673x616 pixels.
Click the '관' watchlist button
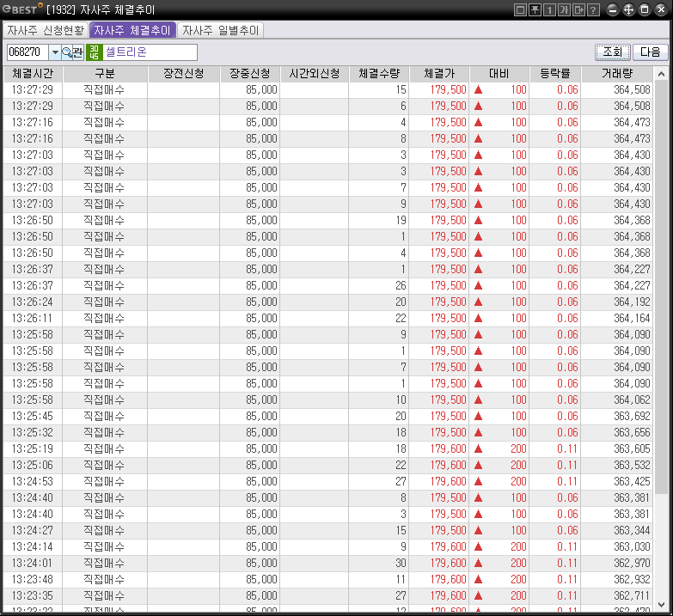(x=77, y=52)
